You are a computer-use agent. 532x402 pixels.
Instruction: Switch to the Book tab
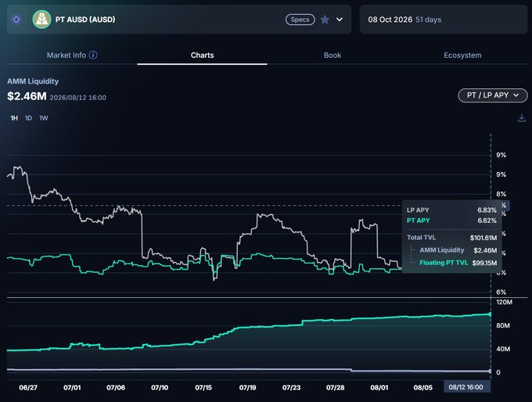pos(332,56)
